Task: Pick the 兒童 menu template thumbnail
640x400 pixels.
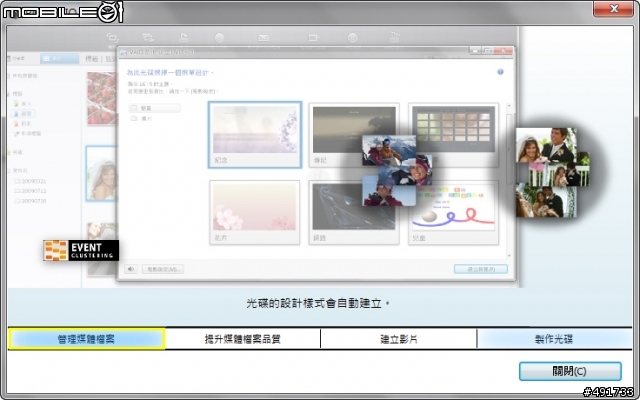Action: [x=453, y=212]
